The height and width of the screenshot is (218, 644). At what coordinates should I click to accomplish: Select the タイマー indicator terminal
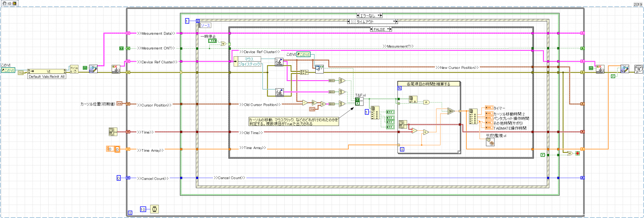pyautogui.click(x=489, y=108)
